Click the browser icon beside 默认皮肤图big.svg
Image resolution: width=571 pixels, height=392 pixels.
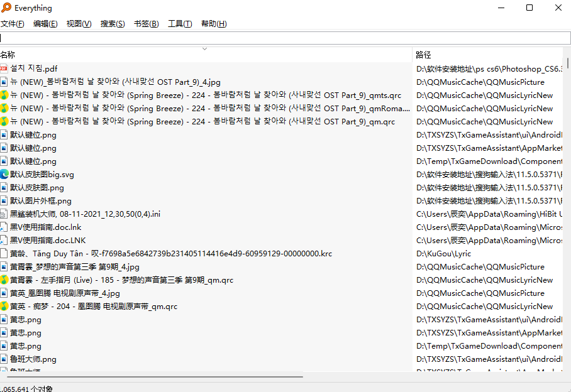pyautogui.click(x=6, y=174)
